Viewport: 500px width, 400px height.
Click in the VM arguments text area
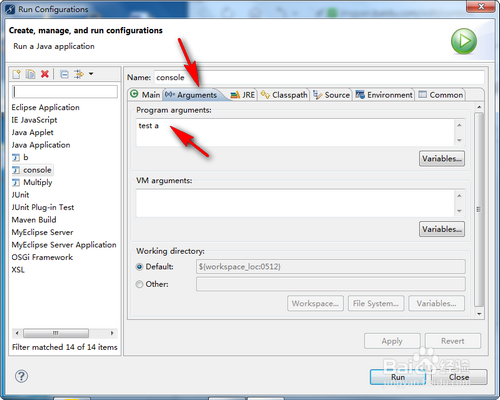295,203
